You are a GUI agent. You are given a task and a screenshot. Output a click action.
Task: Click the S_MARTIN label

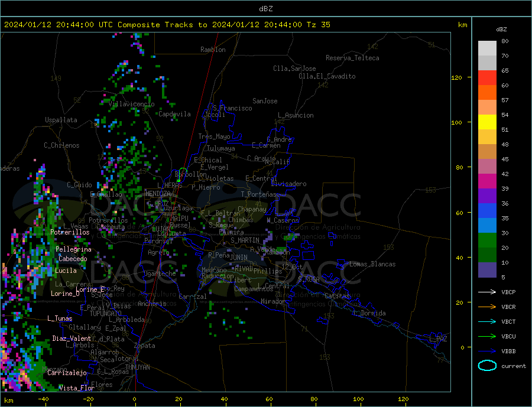[x=245, y=240]
